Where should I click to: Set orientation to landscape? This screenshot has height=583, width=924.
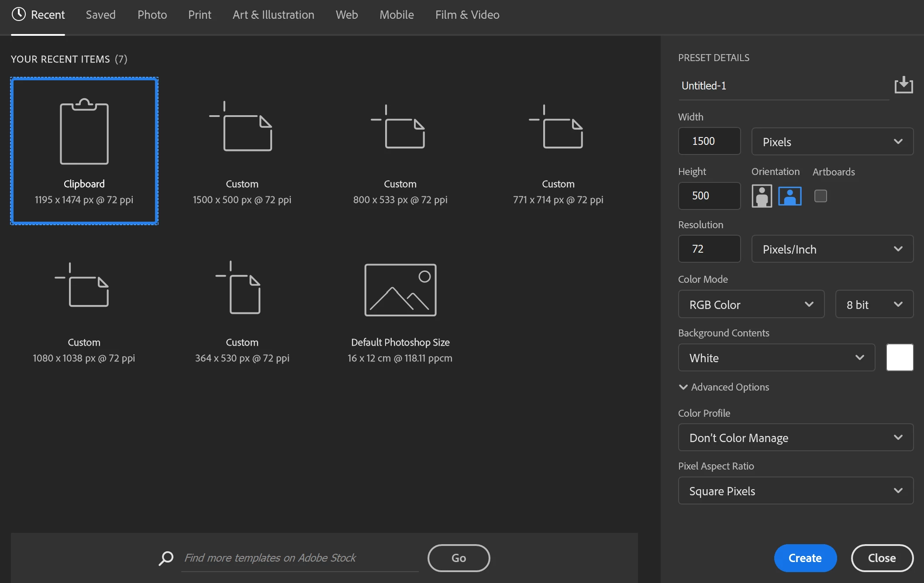[790, 196]
